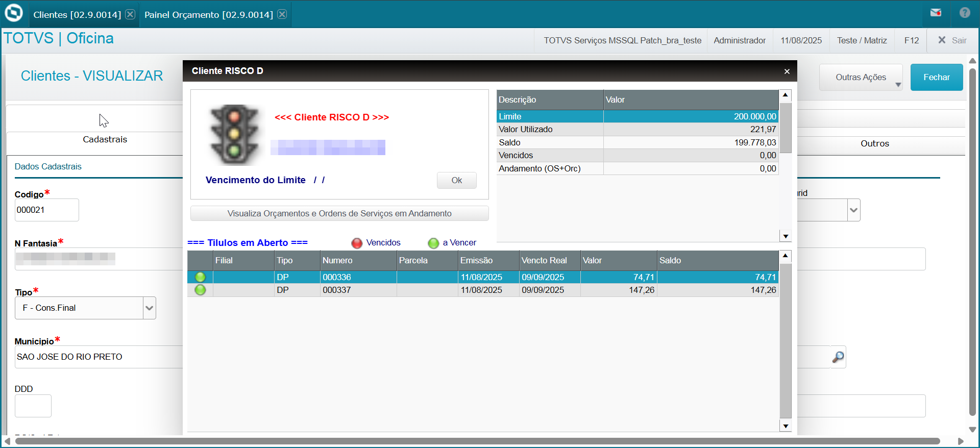Viewport: 980px width, 448px height.
Task: Click scroll down arrow in titles table
Action: pos(786,426)
